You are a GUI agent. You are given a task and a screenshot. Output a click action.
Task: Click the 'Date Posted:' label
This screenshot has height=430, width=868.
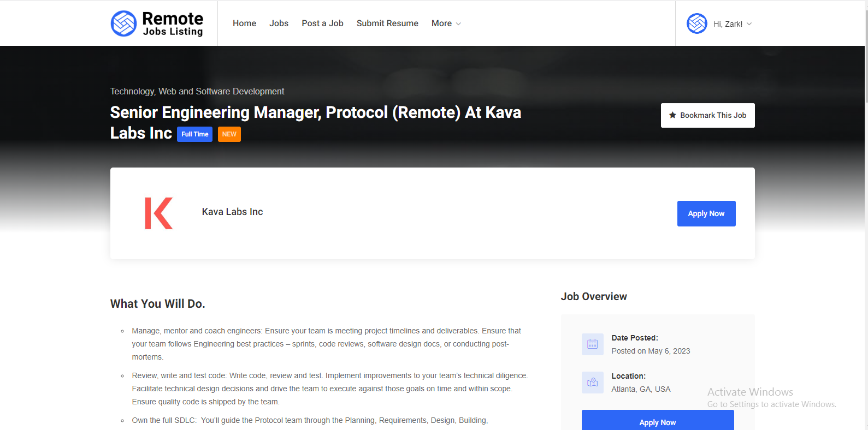tap(635, 338)
